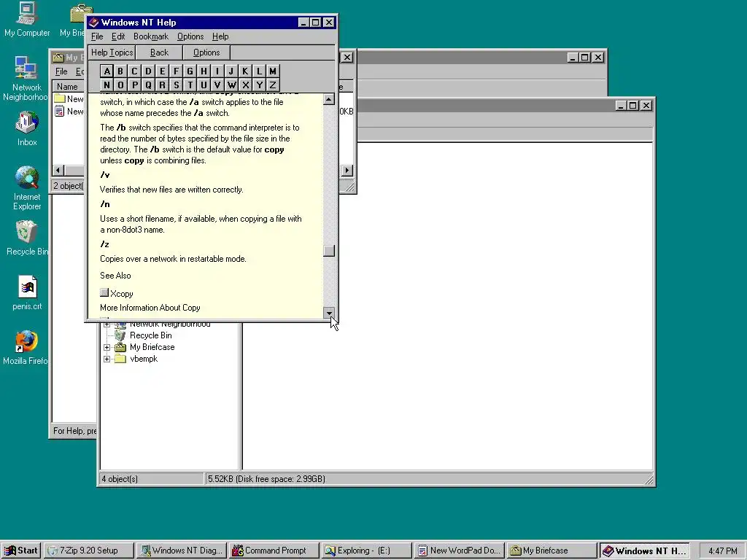Open the Bookmark menu in Help

151,36
